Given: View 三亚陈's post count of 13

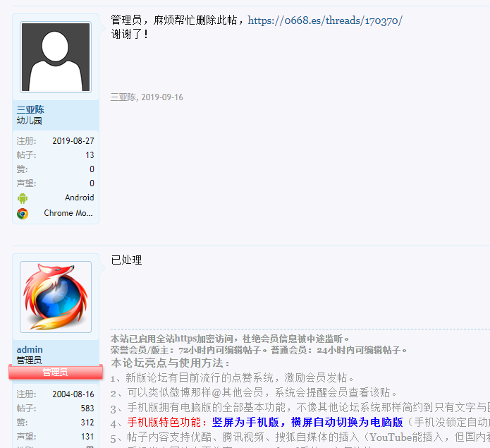Looking at the screenshot, I should pyautogui.click(x=90, y=155).
